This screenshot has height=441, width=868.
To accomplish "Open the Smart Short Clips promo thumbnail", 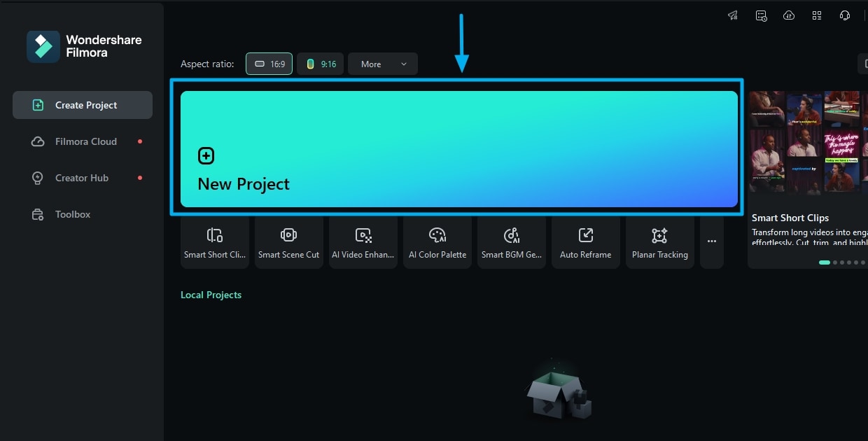I will (x=808, y=142).
